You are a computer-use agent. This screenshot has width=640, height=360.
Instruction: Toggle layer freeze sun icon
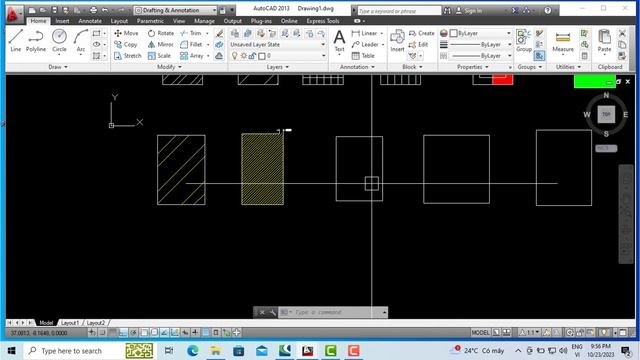tap(244, 56)
